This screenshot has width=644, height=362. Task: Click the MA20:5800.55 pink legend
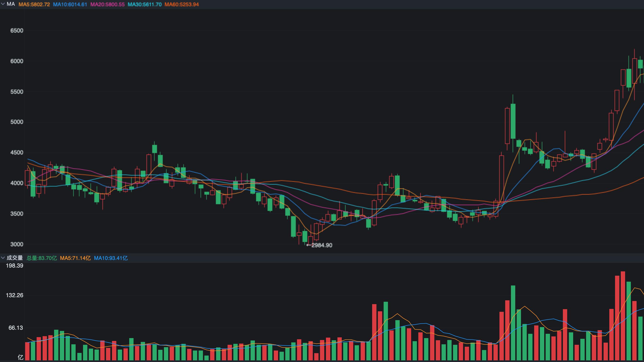click(107, 5)
